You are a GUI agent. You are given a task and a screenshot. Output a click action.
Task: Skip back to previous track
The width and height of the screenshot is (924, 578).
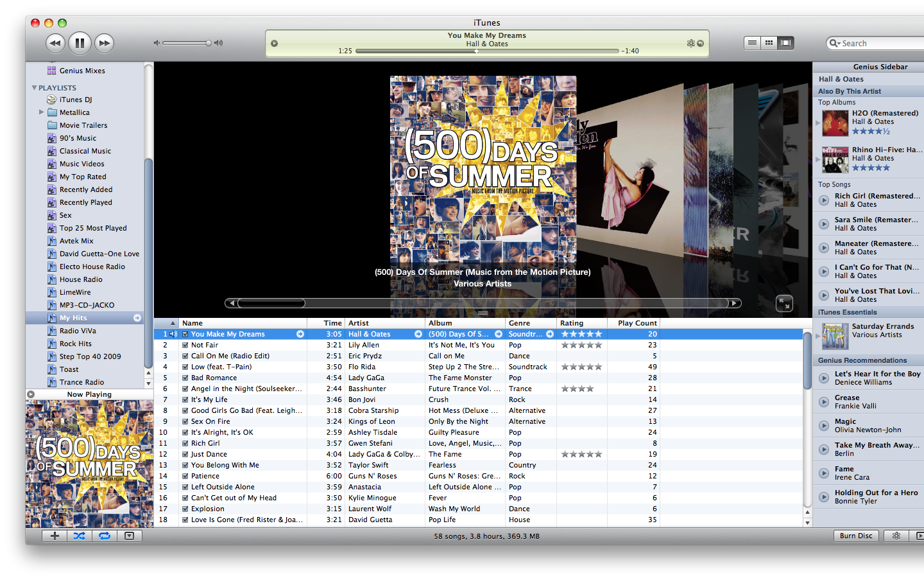(55, 43)
